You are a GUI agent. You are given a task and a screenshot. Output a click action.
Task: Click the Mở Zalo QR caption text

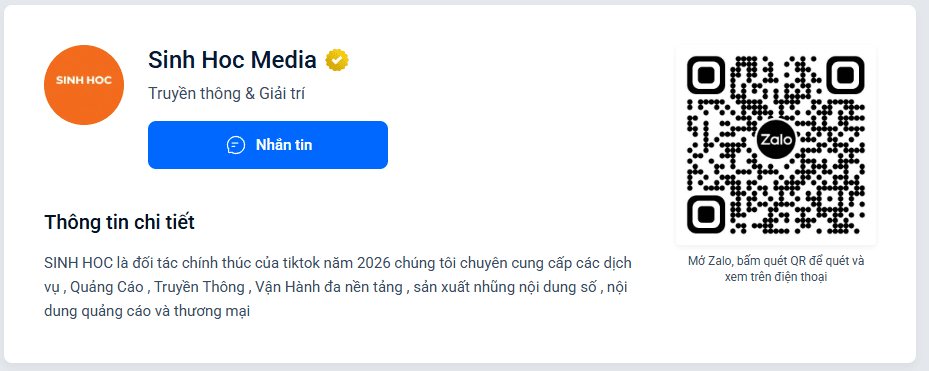point(776,268)
